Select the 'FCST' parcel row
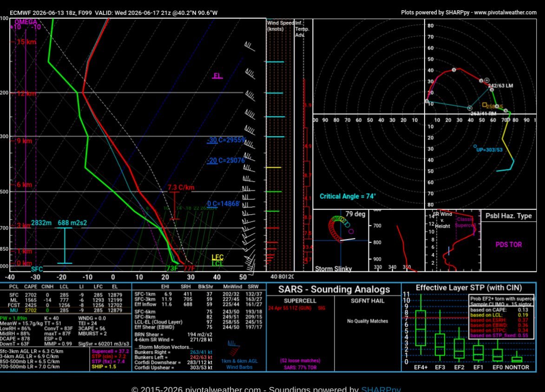Image resolution: width=545 pixels, height=392 pixels. click(66, 305)
